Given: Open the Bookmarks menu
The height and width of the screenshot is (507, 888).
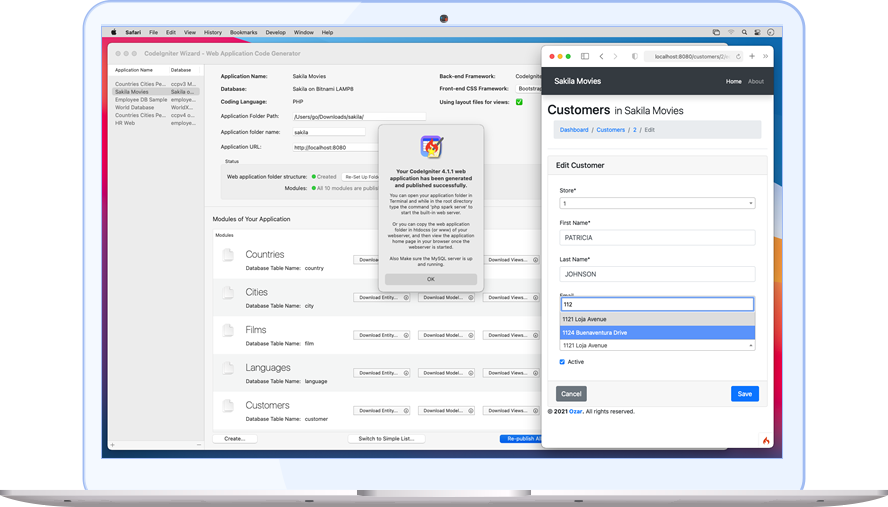Looking at the screenshot, I should [x=244, y=32].
